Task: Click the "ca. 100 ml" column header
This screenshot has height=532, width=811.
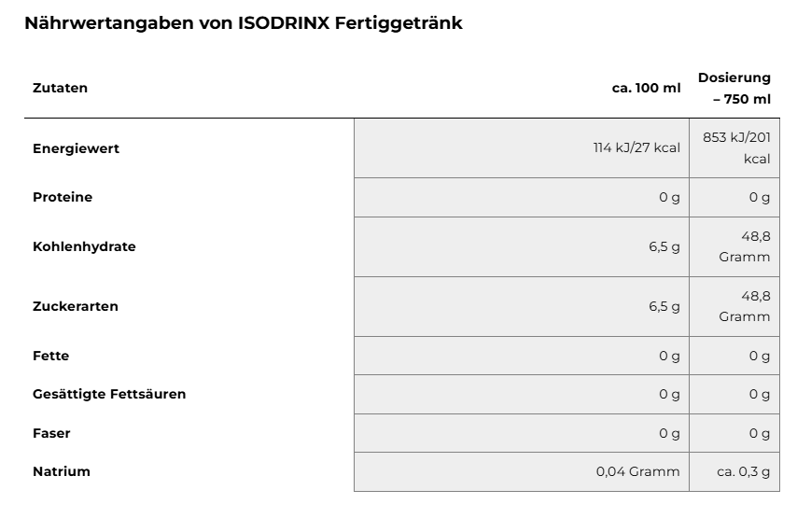Action: 646,88
